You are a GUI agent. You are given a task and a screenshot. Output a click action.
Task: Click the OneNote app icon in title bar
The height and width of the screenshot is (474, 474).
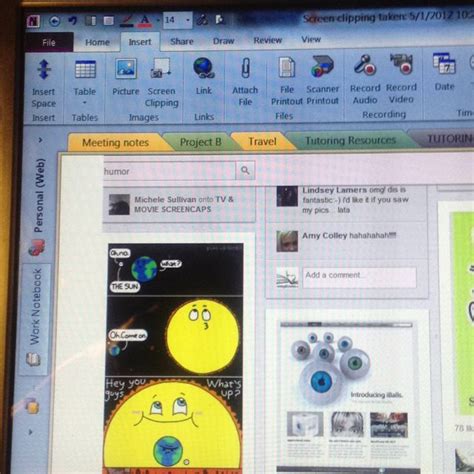click(x=33, y=21)
